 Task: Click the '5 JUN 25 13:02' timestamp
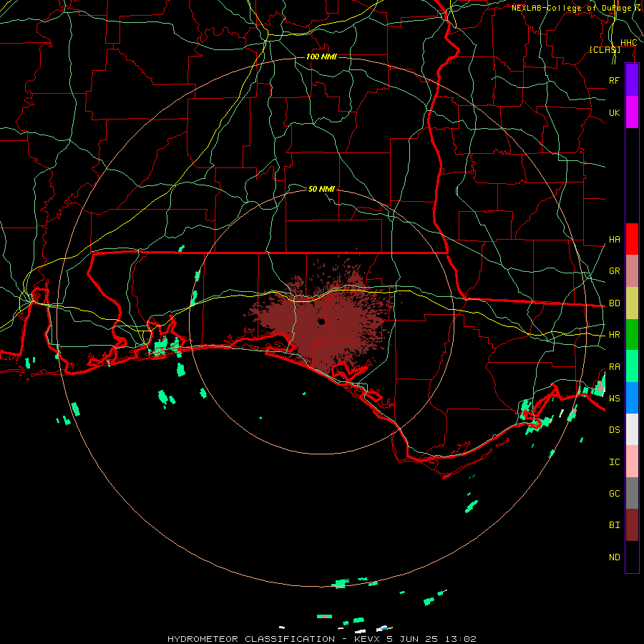(x=431, y=639)
